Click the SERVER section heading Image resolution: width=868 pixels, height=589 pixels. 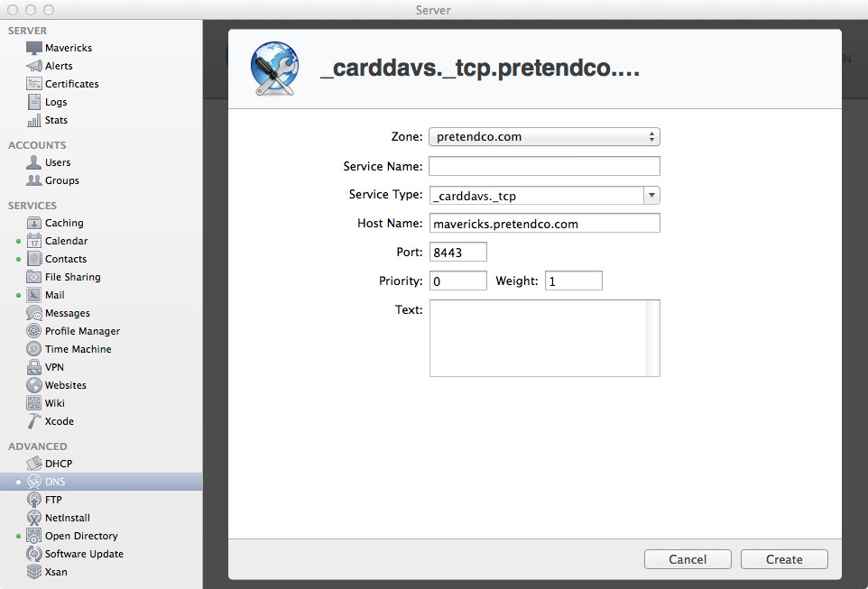[28, 31]
